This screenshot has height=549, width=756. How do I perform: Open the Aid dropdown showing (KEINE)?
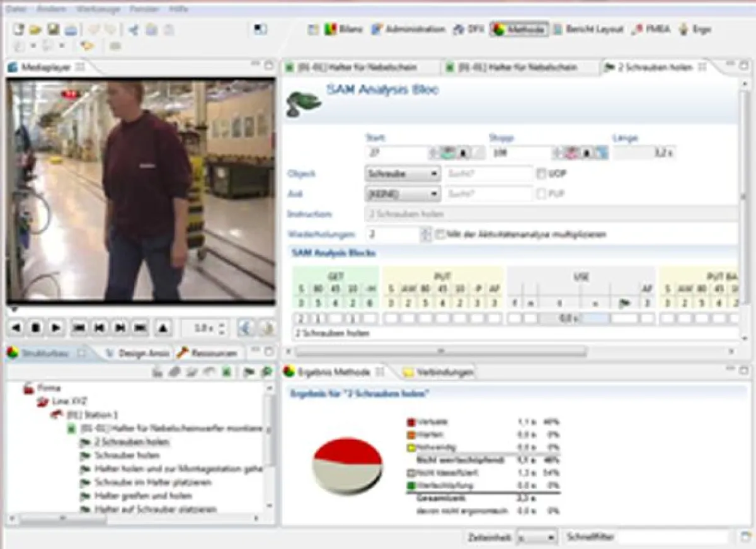pos(403,194)
